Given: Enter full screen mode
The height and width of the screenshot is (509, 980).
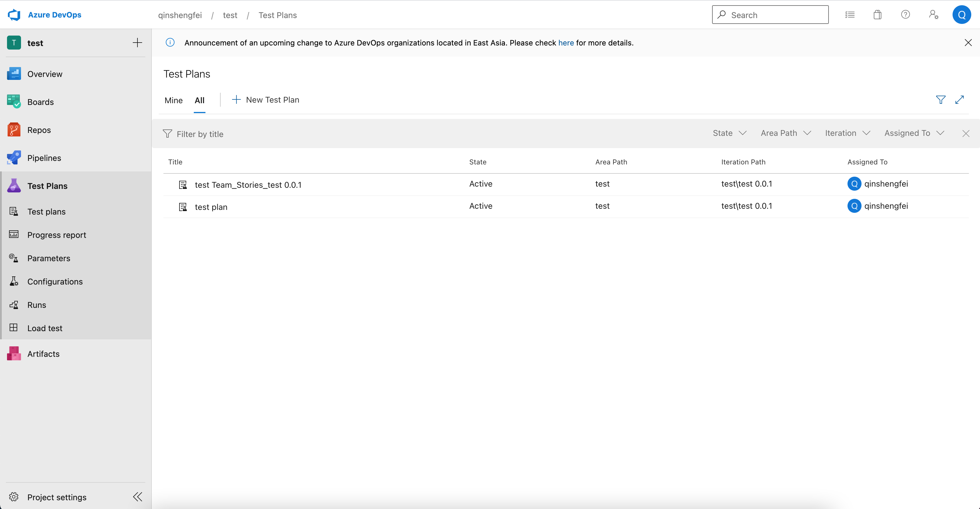Looking at the screenshot, I should 960,100.
